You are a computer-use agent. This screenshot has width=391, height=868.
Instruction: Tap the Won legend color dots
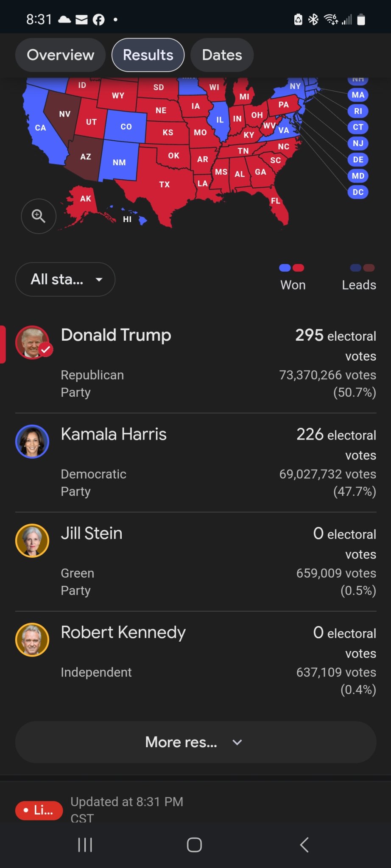pos(292,268)
